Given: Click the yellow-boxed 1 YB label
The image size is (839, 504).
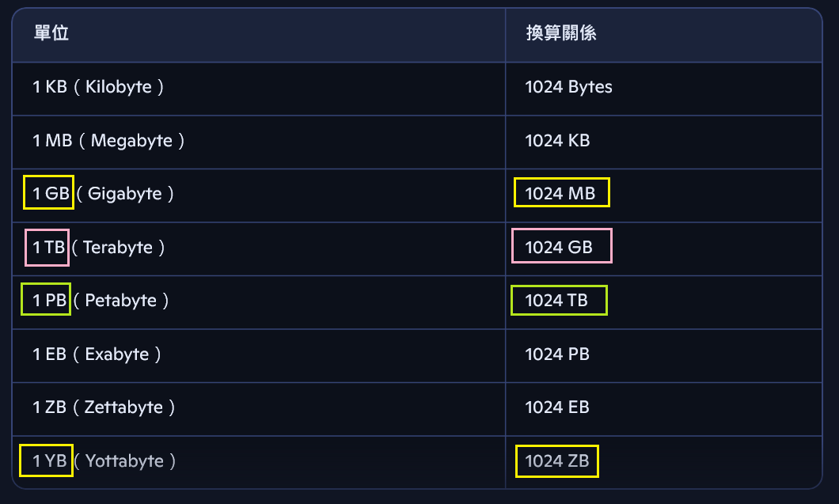Looking at the screenshot, I should [46, 460].
